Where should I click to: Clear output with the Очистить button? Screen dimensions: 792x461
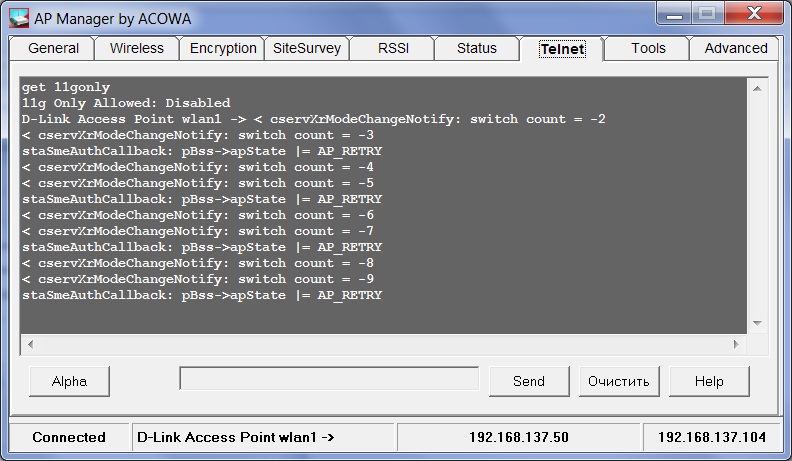pyautogui.click(x=618, y=381)
